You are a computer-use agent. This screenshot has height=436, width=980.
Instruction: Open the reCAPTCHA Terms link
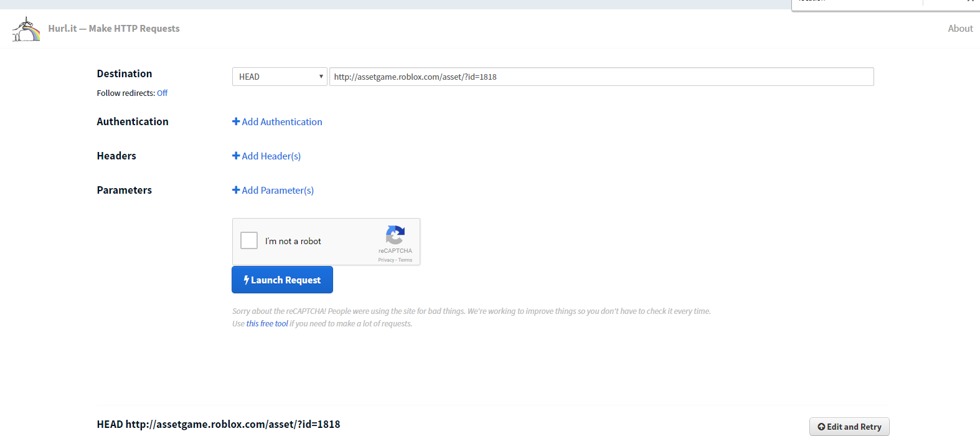click(405, 260)
